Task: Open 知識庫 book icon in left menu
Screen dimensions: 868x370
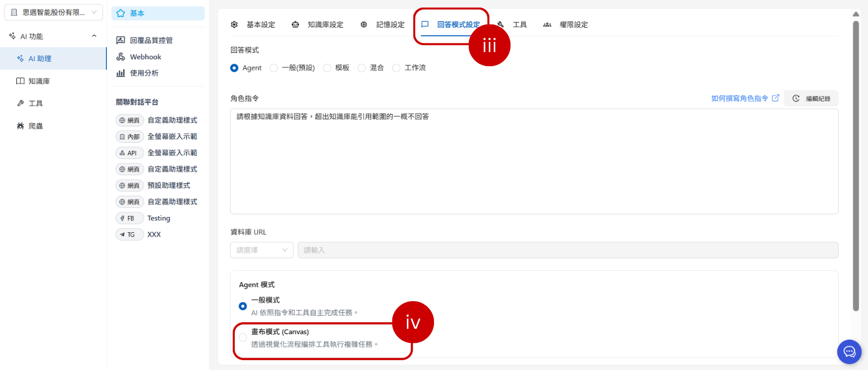Action: tap(20, 81)
